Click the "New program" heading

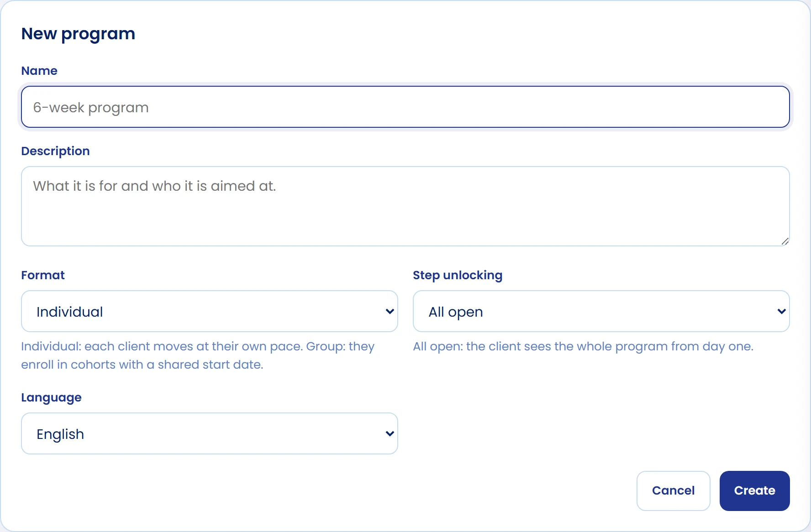click(78, 34)
